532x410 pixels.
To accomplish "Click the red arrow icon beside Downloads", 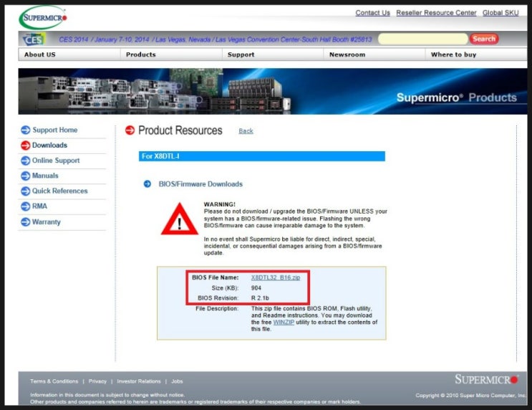I will (26, 146).
